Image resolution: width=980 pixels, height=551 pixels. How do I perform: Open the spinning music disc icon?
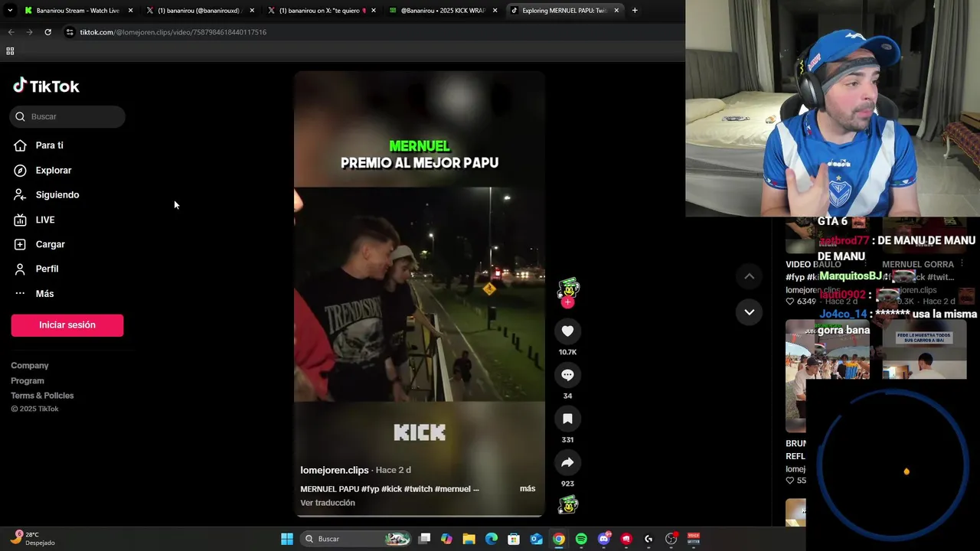coord(568,504)
